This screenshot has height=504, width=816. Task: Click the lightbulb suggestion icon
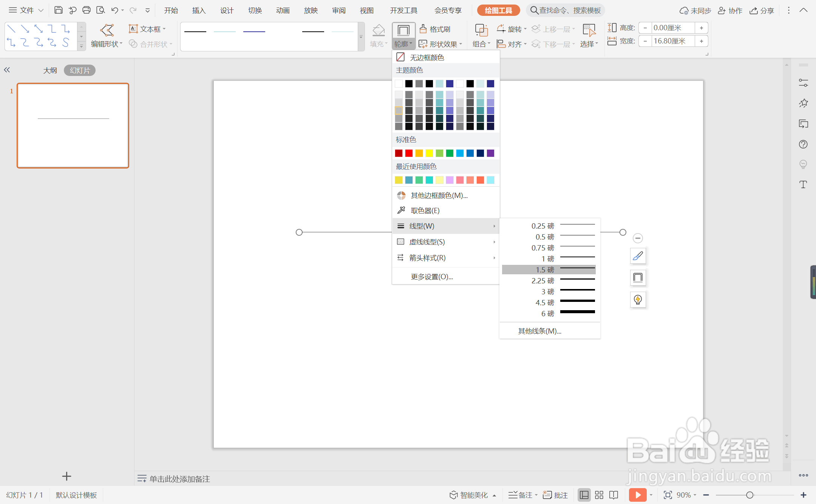point(638,300)
